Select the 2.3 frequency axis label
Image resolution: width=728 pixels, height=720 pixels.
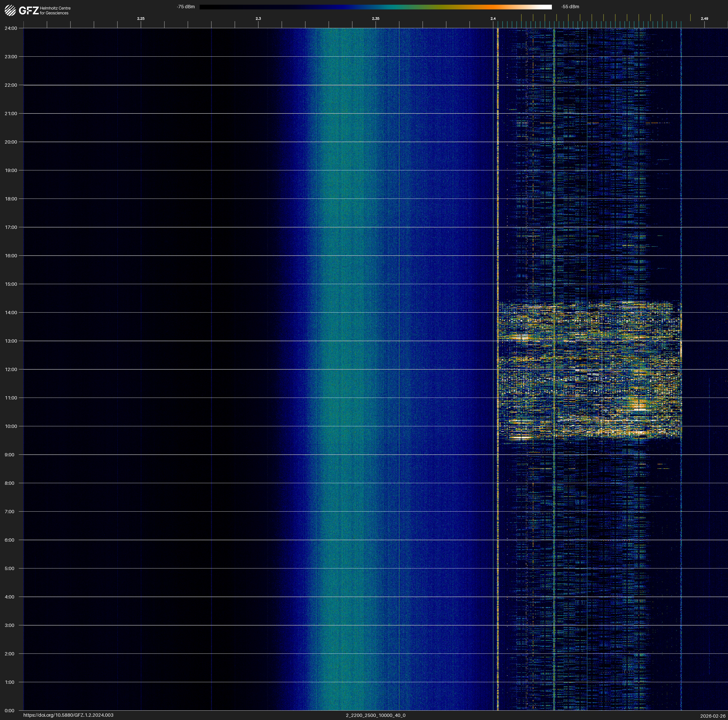(x=258, y=19)
